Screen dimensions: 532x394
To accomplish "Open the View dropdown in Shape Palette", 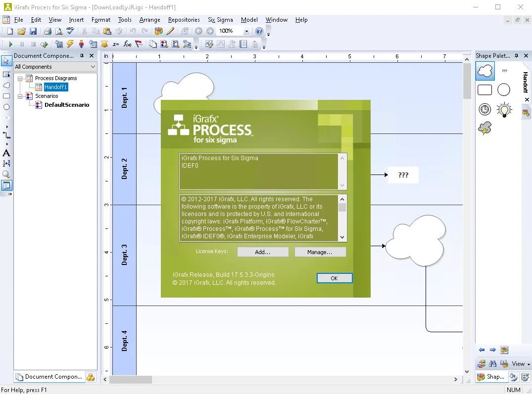I will coord(521,364).
